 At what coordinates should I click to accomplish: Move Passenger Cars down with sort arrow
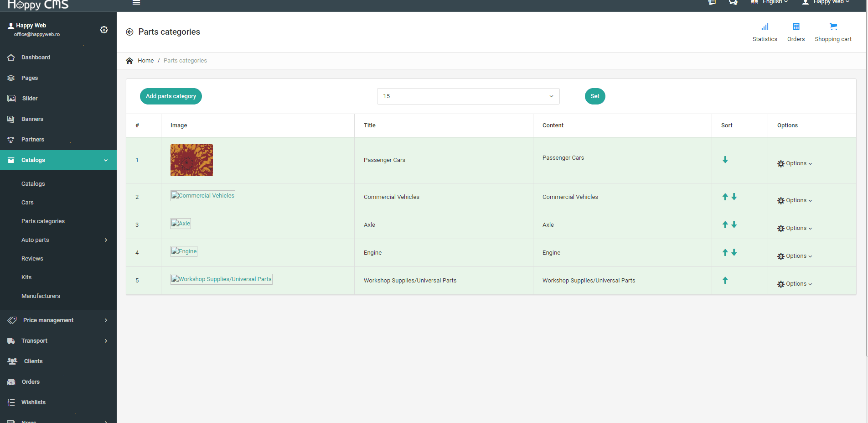(725, 160)
